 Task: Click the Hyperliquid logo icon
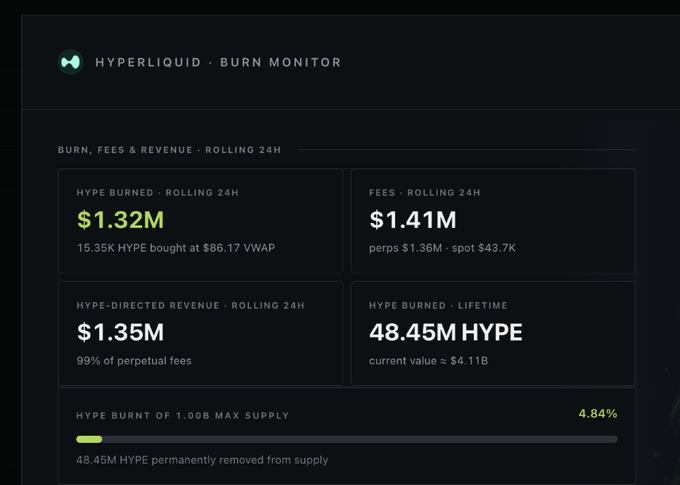pos(71,62)
